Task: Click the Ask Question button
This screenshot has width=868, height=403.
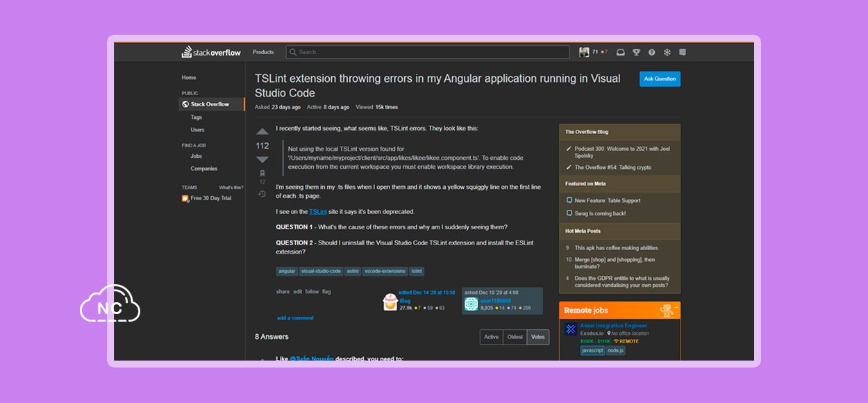Action: (x=660, y=79)
